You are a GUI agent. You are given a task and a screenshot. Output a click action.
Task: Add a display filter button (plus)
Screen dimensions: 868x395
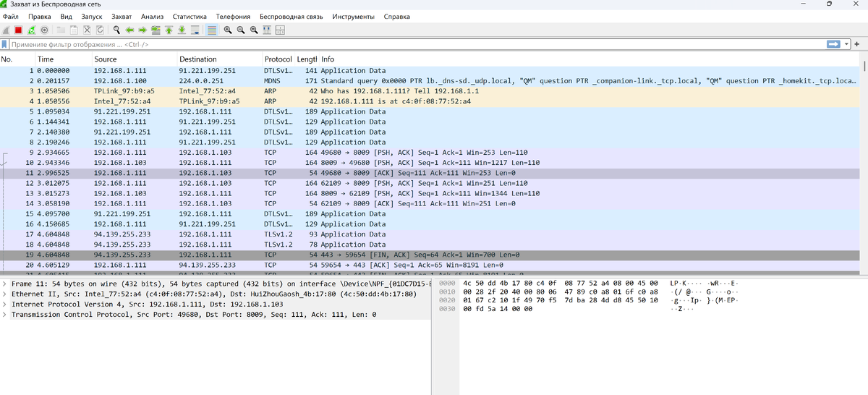tap(858, 45)
